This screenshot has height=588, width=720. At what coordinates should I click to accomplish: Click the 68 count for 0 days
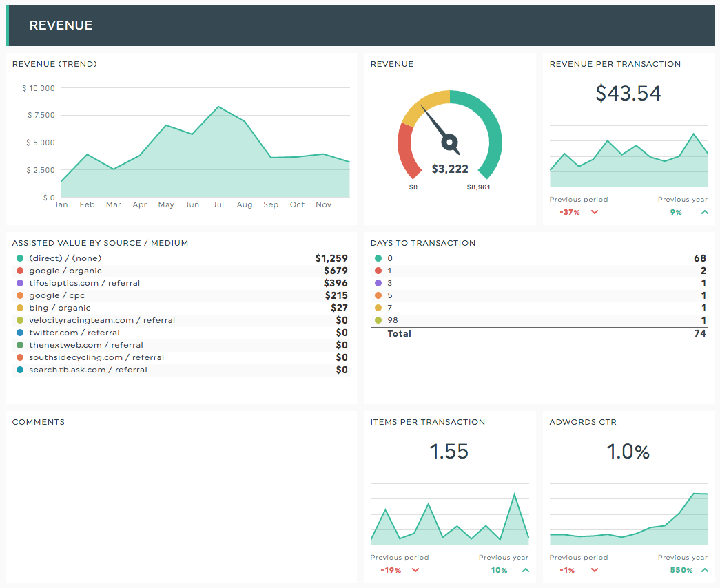coord(700,258)
